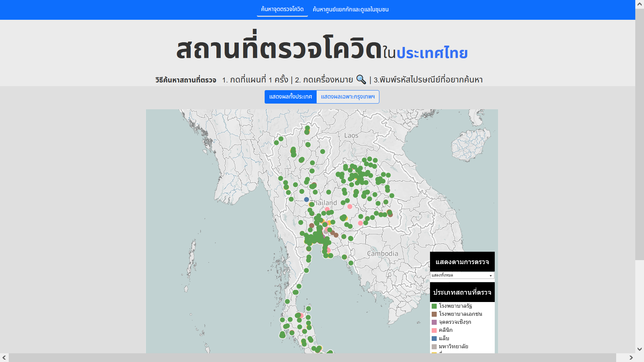This screenshot has height=362, width=644.
Task: Switch to ค้นหาศูนย์แยกกักและดูแลในชุมชน tab
Action: click(351, 9)
